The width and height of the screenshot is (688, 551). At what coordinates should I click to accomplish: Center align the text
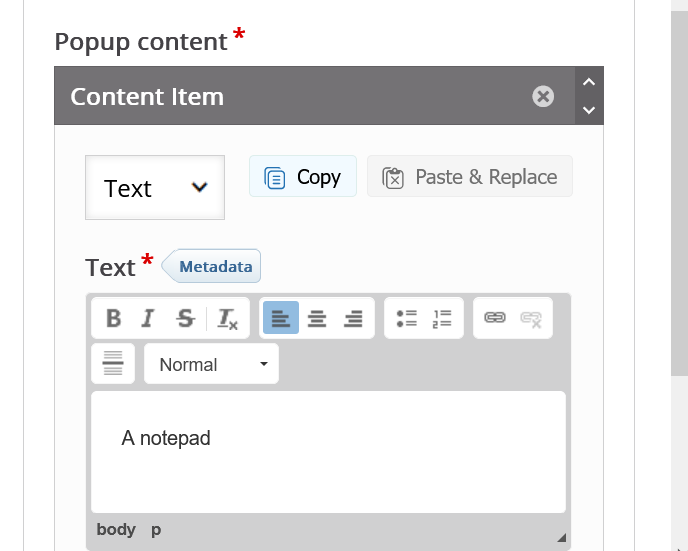tap(317, 318)
